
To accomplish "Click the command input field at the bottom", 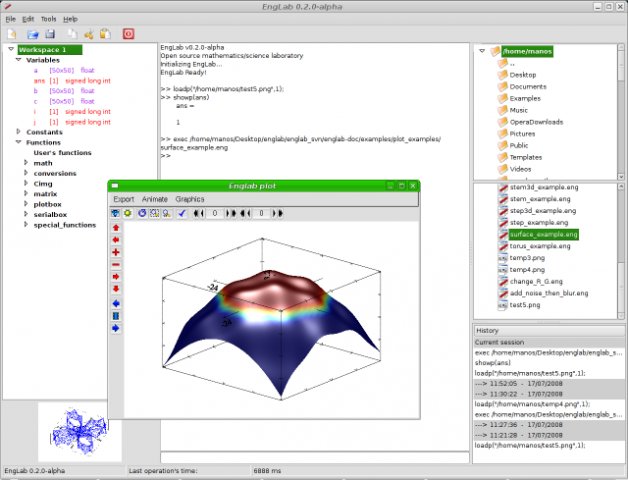I will click(315, 457).
